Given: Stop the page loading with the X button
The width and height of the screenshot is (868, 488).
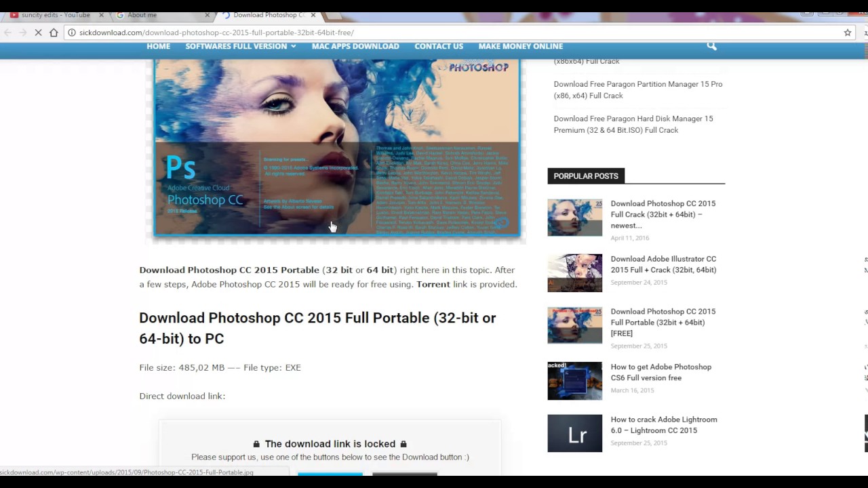Looking at the screenshot, I should (x=38, y=33).
